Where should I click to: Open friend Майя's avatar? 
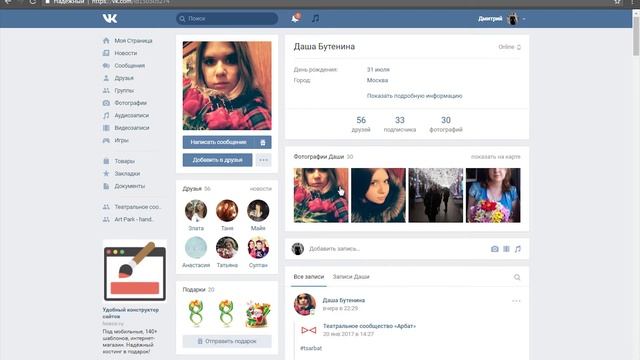[x=258, y=211]
